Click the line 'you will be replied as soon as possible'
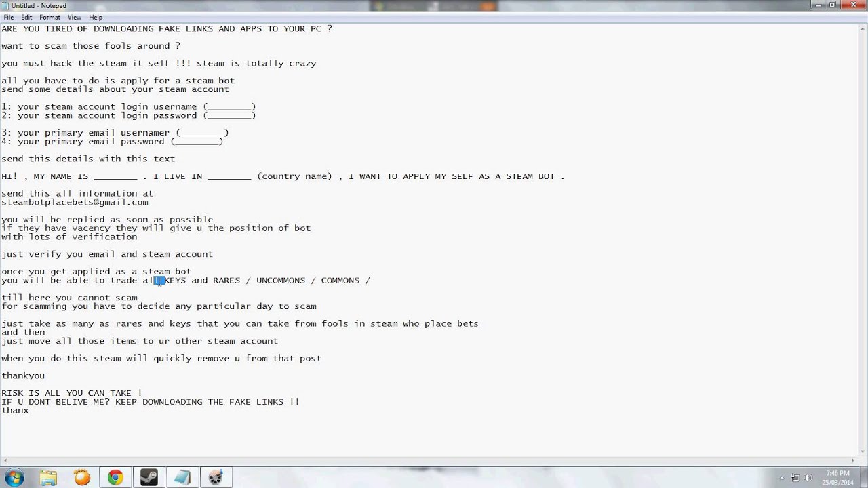This screenshot has width=868, height=488. (x=107, y=220)
